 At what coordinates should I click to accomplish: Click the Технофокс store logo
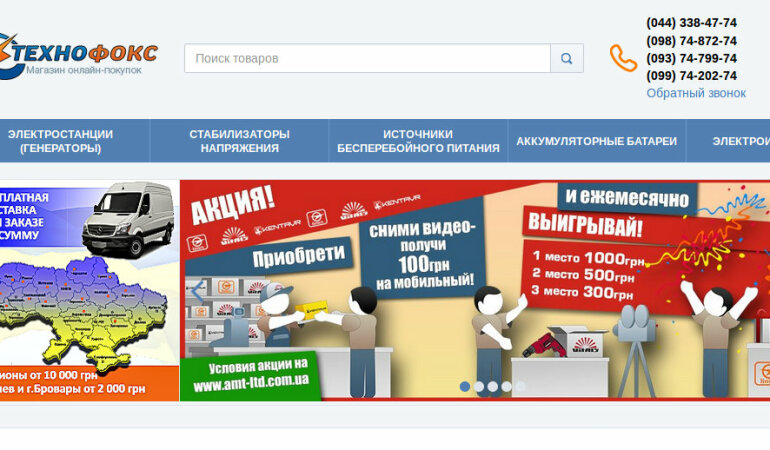pos(79,56)
